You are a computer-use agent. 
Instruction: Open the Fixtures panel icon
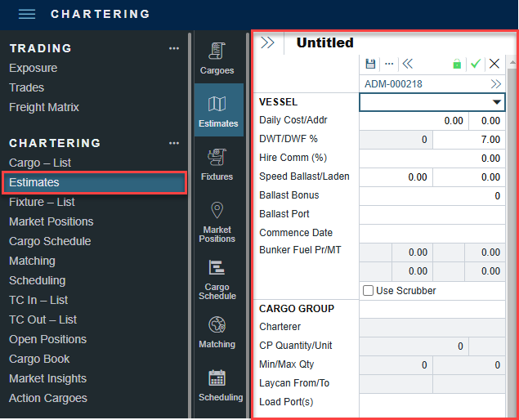pos(217,163)
